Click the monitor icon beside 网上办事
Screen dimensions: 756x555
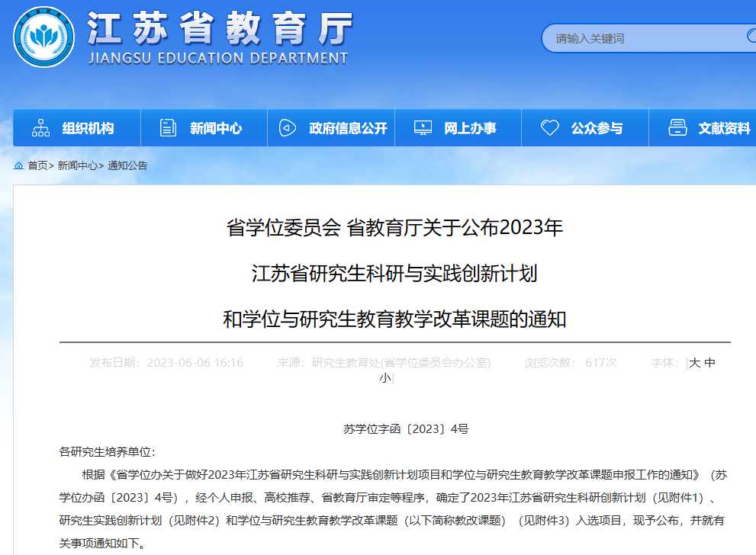pyautogui.click(x=423, y=128)
